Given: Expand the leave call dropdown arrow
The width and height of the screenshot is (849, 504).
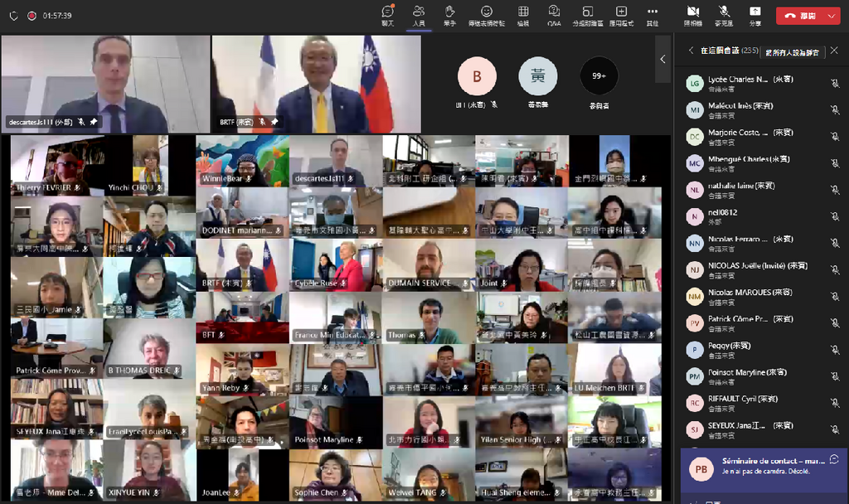Looking at the screenshot, I should point(832,15).
